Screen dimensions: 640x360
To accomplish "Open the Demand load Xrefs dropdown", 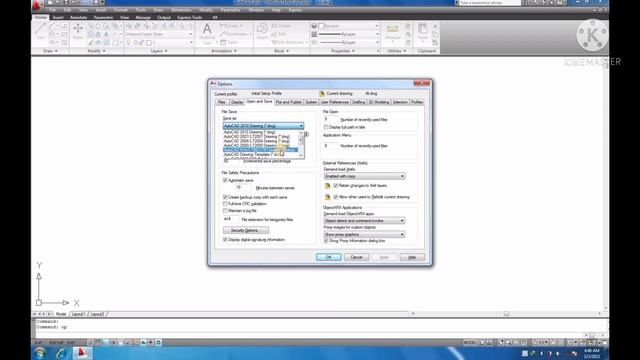I will (364, 176).
